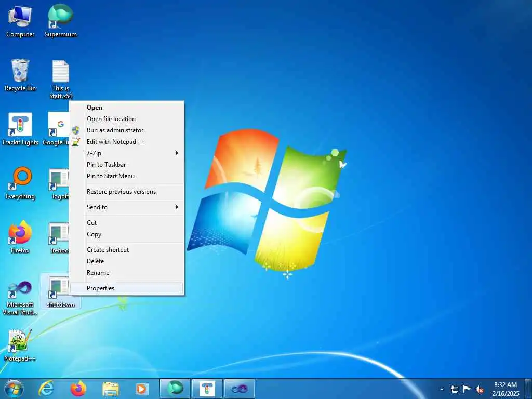
Task: Open the Windows Start orb
Action: click(x=14, y=389)
